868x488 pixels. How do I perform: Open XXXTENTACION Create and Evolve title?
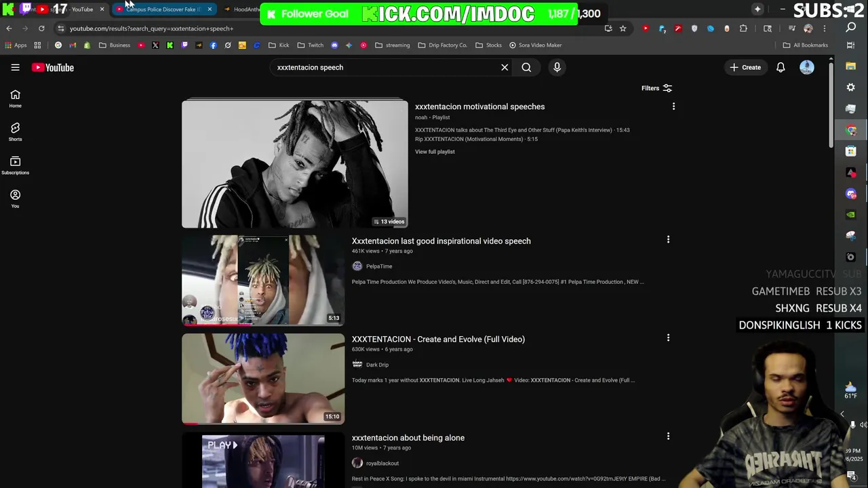tap(438, 339)
